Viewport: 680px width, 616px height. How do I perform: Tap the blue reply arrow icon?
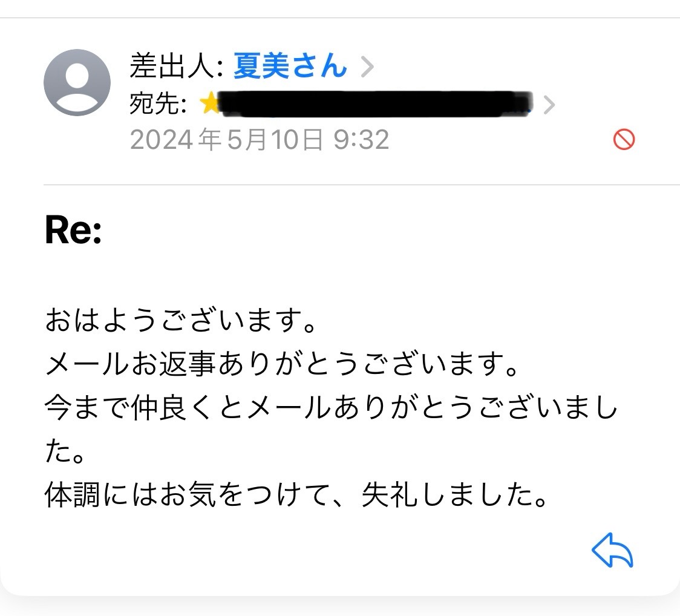[x=612, y=551]
